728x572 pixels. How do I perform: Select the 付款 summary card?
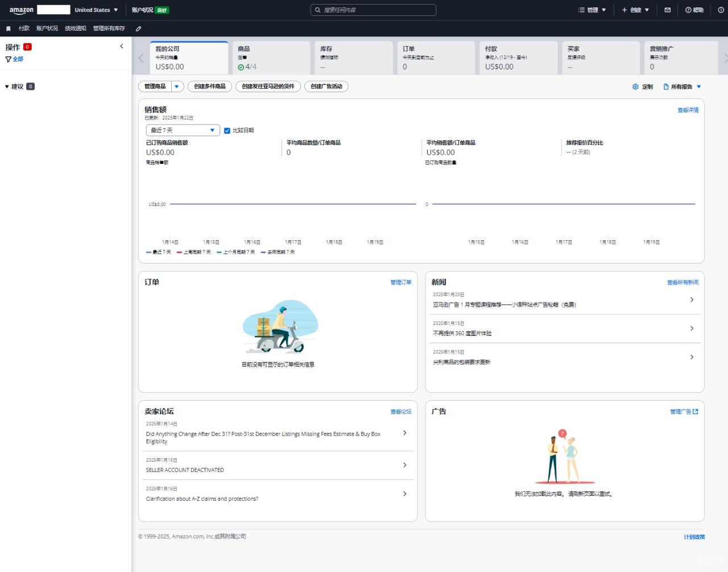point(518,57)
